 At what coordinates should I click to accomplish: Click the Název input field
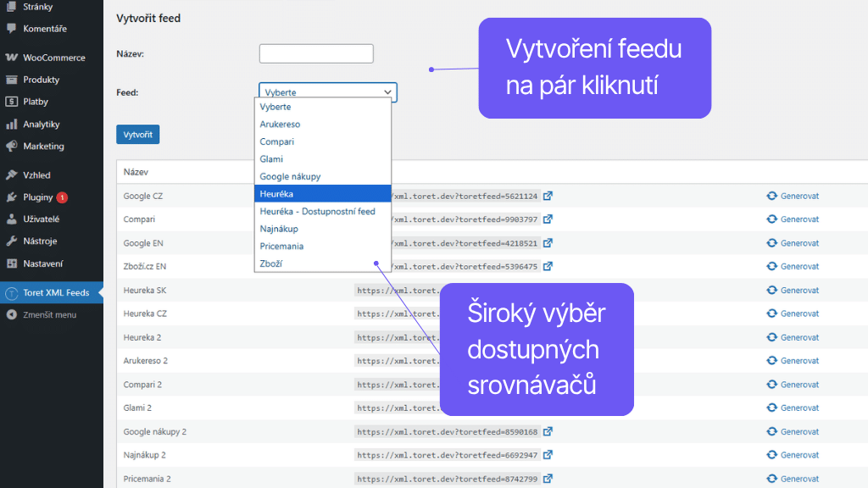(315, 53)
